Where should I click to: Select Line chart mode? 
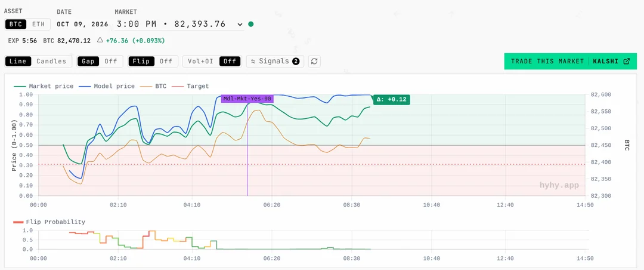(18, 62)
